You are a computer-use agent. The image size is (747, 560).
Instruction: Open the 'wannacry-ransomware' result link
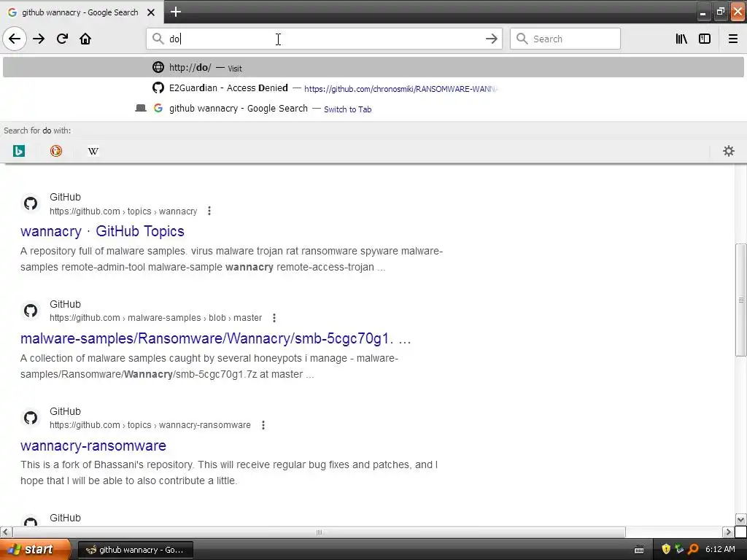coord(93,446)
